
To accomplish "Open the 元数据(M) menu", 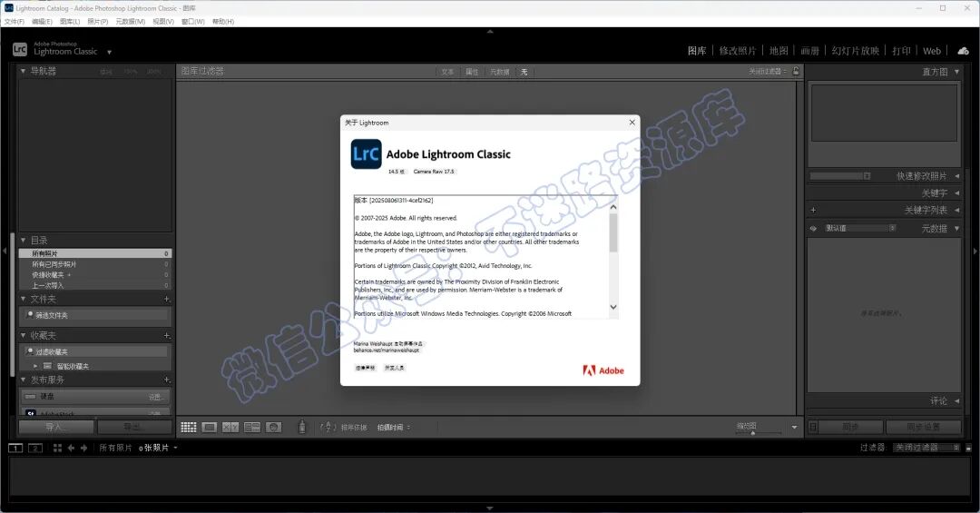I will point(130,21).
